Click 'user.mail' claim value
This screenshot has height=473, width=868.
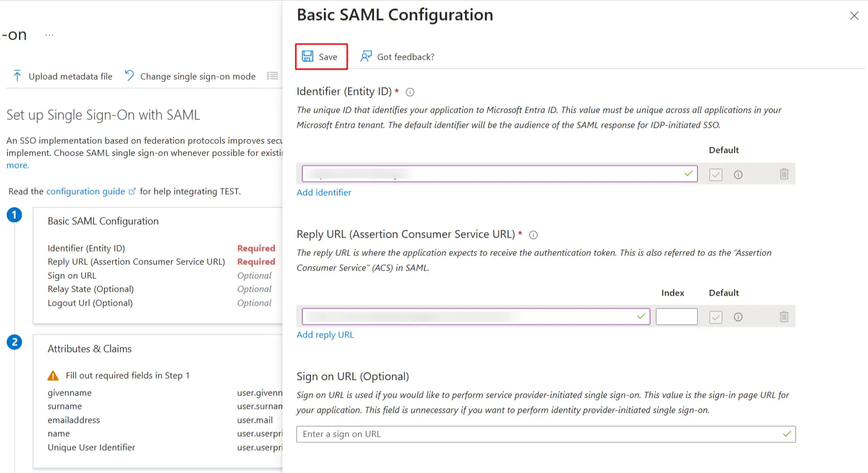(x=255, y=420)
